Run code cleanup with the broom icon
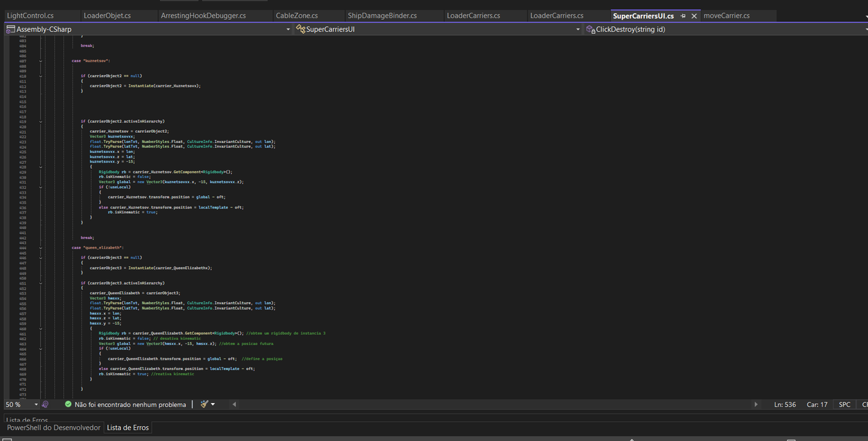The image size is (868, 441). tap(203, 404)
